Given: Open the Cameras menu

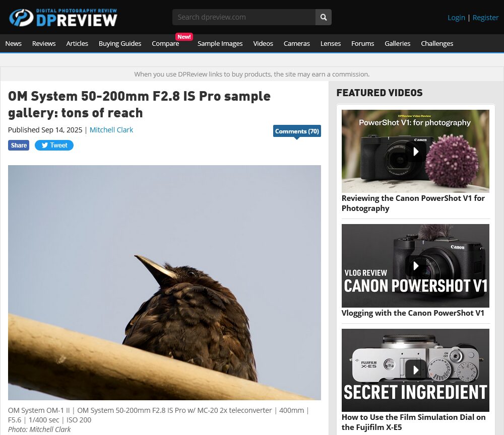Looking at the screenshot, I should [297, 43].
